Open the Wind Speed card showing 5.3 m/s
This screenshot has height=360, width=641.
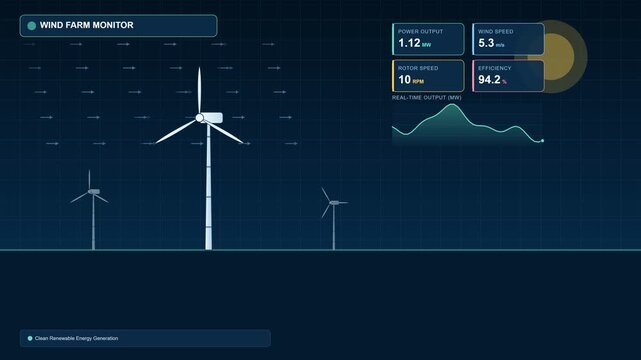(x=508, y=39)
